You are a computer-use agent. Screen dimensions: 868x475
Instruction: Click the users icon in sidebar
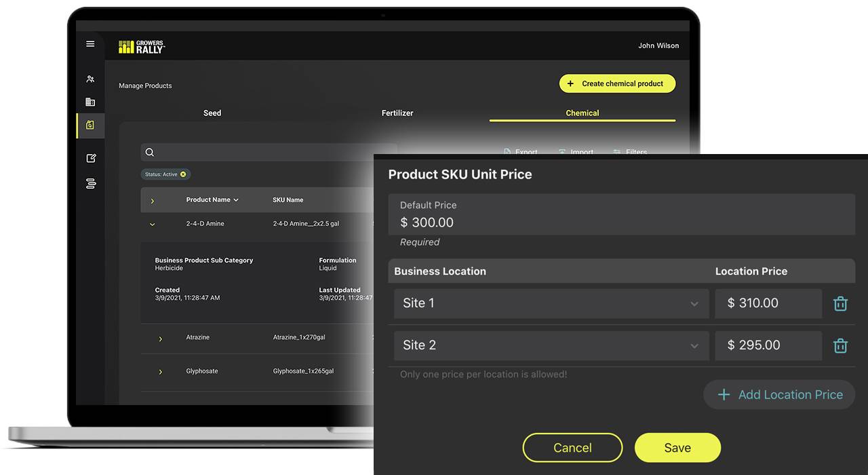pos(90,79)
